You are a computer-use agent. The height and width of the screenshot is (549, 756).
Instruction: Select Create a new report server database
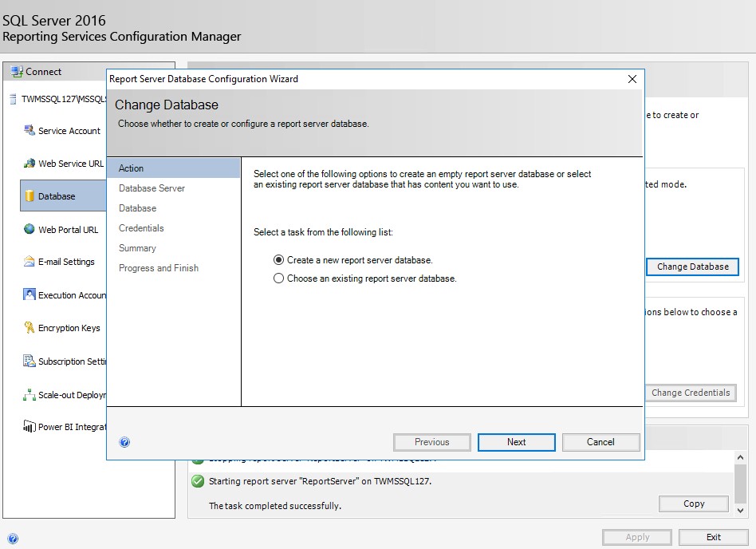click(278, 260)
